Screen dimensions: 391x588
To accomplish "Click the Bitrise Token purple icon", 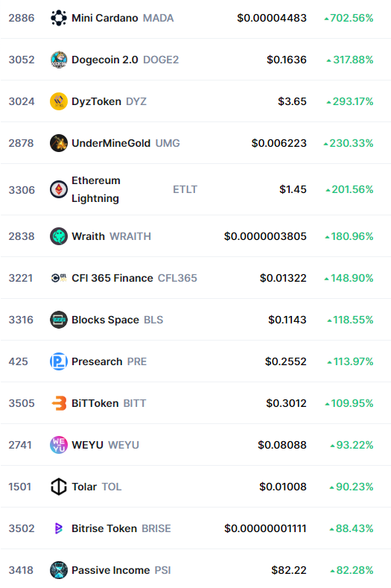I will tap(59, 528).
